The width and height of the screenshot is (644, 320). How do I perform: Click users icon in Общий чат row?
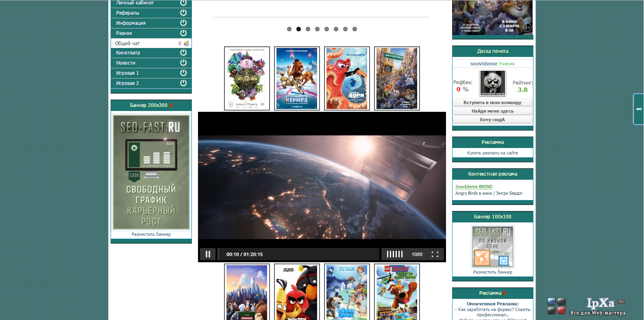(187, 43)
